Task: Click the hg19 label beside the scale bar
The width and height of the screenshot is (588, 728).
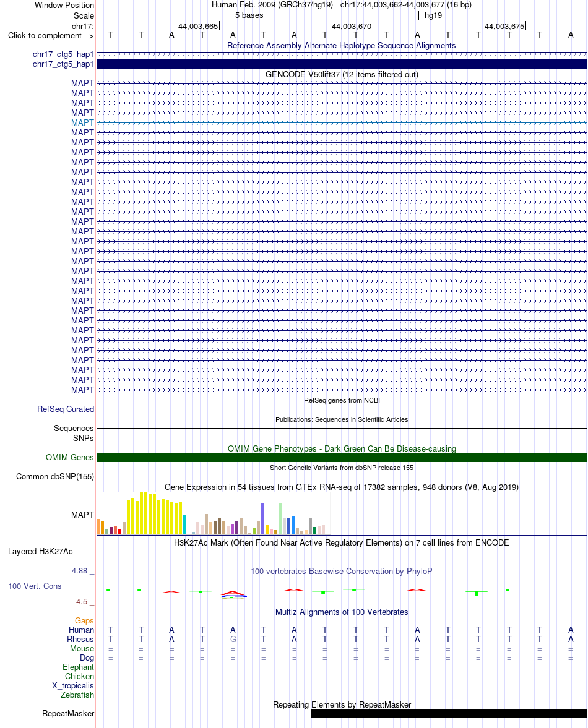Action: 433,15
